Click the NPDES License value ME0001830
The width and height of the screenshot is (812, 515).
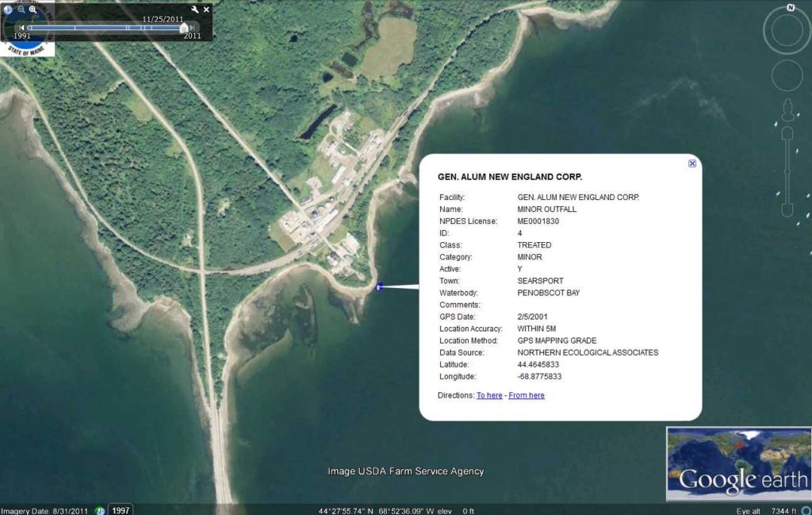coord(538,221)
